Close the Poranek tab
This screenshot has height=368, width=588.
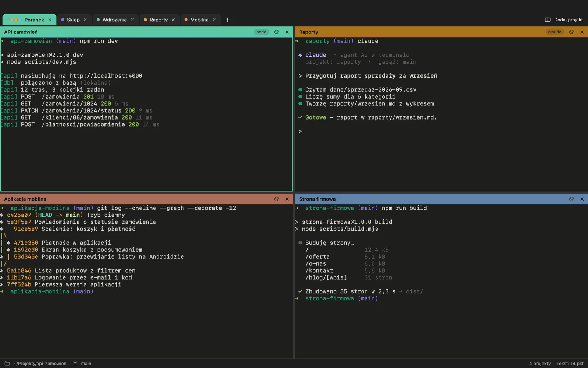point(50,20)
